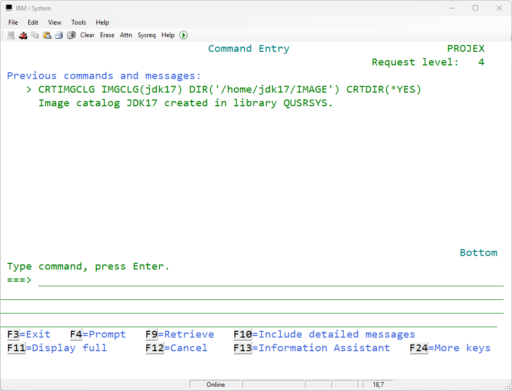Click 'Previous commands and messages:' heading
This screenshot has height=391, width=512.
coord(104,76)
